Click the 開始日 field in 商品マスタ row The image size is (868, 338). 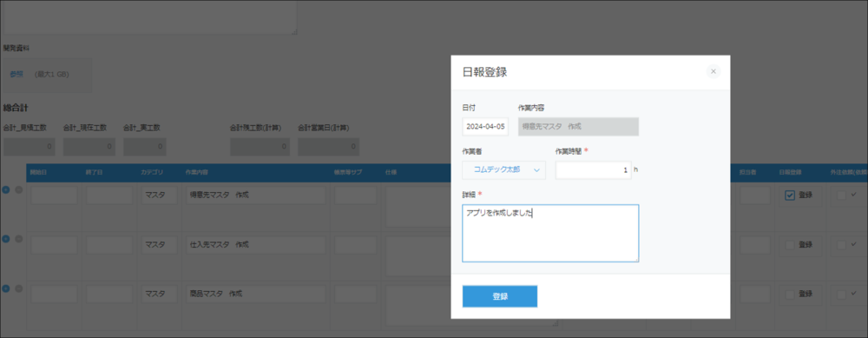click(54, 294)
